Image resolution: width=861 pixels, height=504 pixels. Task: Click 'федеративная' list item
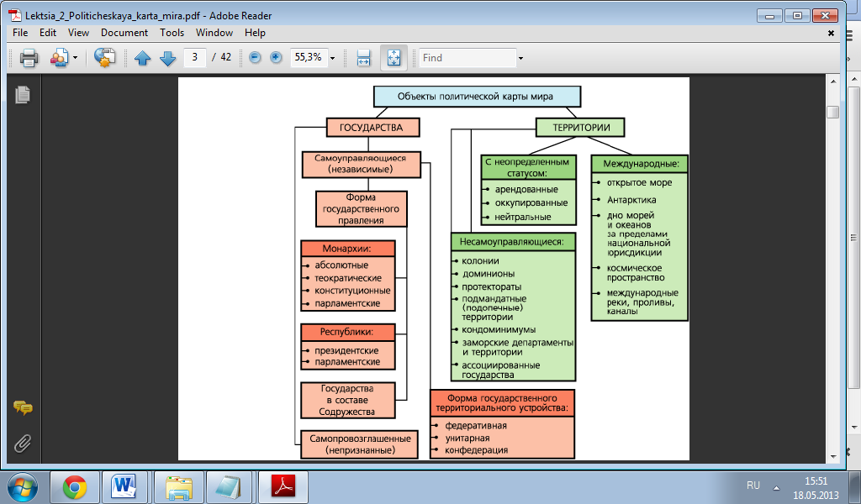click(476, 426)
